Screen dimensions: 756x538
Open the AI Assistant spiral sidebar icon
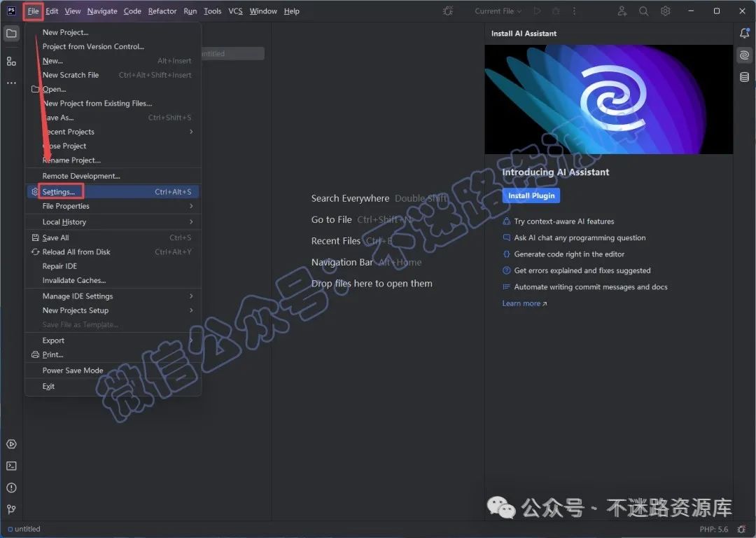(x=744, y=55)
